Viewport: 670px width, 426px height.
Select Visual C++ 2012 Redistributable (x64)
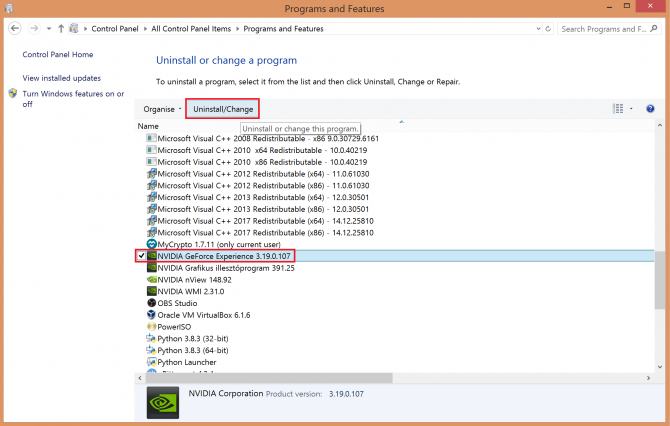coord(263,174)
